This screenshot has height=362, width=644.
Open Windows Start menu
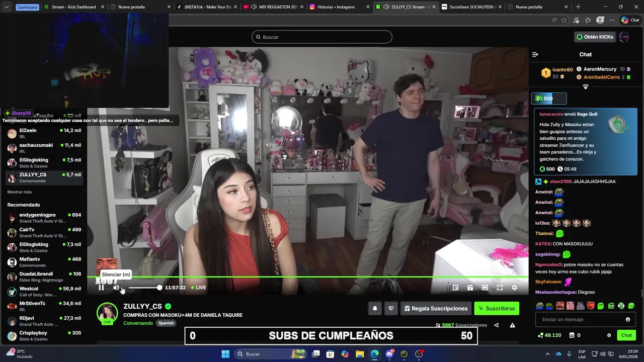225,354
